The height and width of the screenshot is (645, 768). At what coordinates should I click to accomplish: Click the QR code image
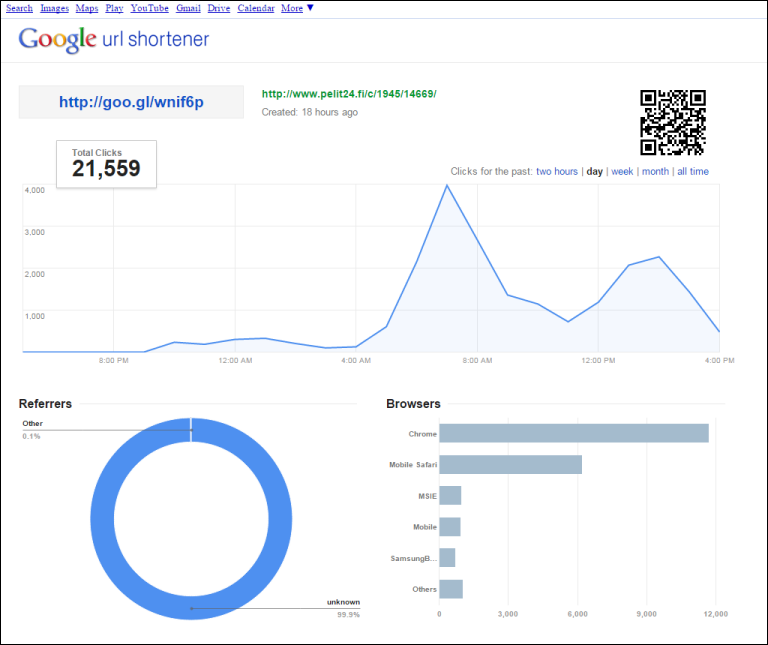[x=672, y=122]
